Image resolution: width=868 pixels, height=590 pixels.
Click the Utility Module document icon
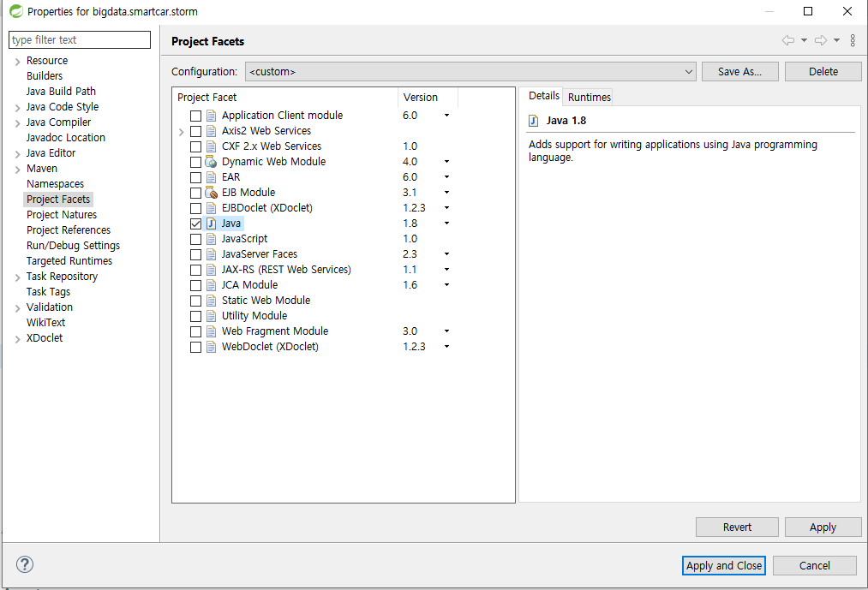(x=211, y=316)
